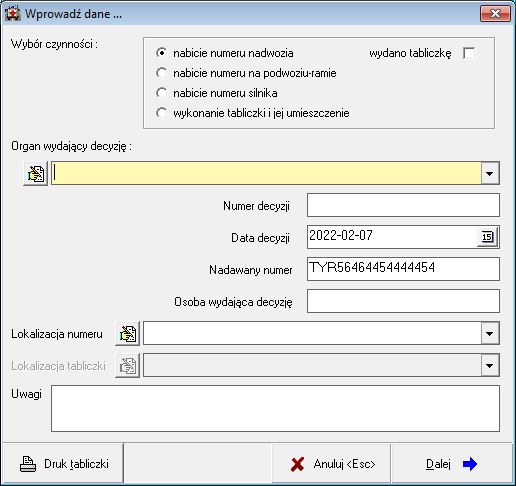
Task: Select nabicie numeru nadwozia radio button
Action: 162,53
